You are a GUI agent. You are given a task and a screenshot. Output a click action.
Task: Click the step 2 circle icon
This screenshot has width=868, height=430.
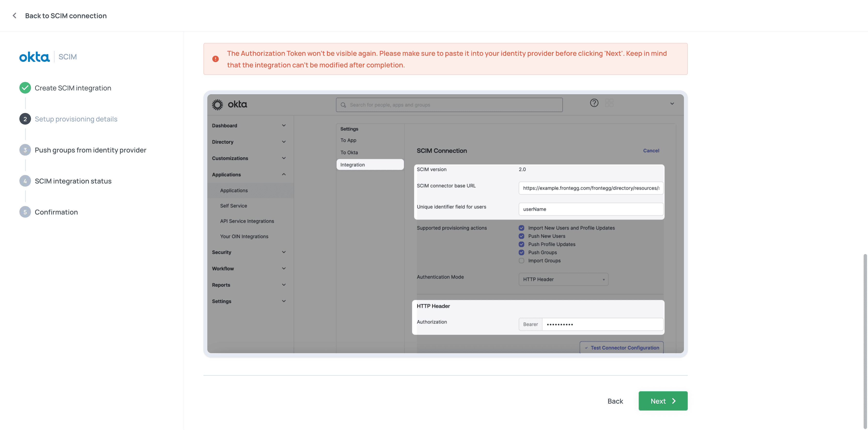coord(25,119)
